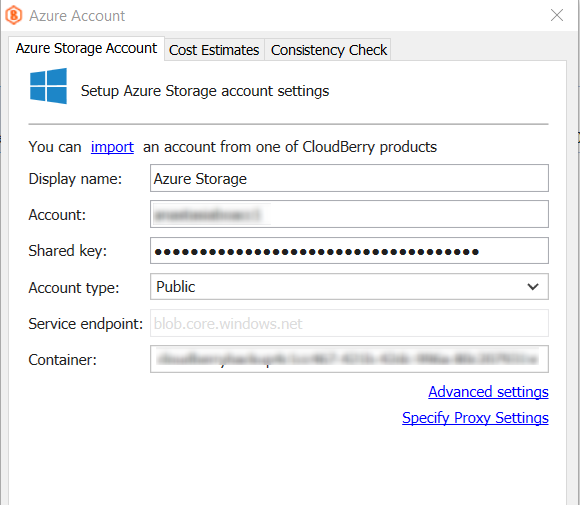Open Specify Proxy Settings link
Image resolution: width=580 pixels, height=505 pixels.
tap(475, 418)
